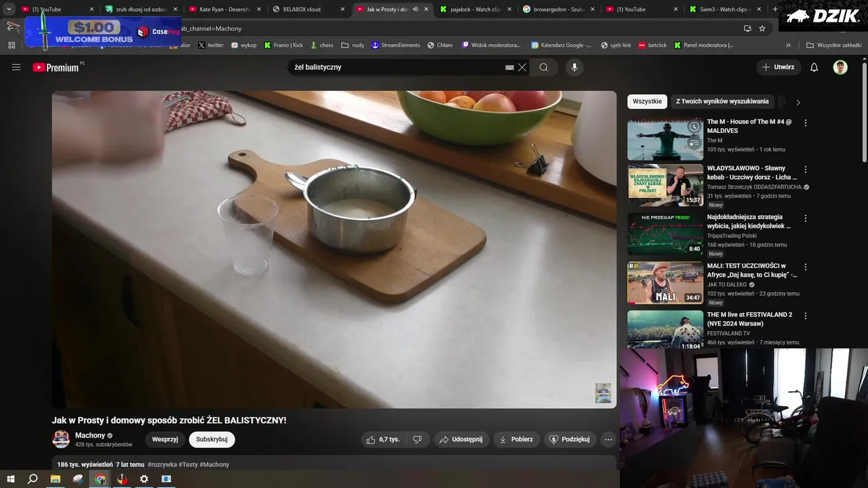Click the Wesprzyj button

coord(165,439)
